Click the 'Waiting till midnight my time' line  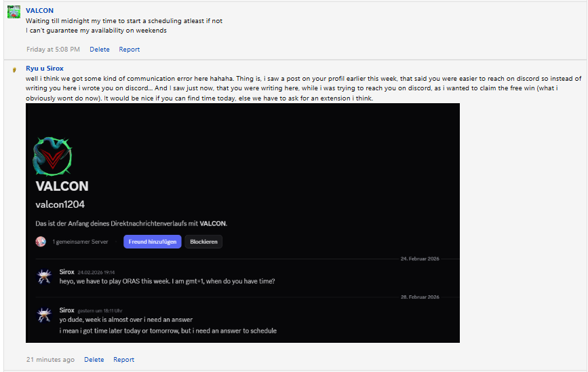click(123, 20)
